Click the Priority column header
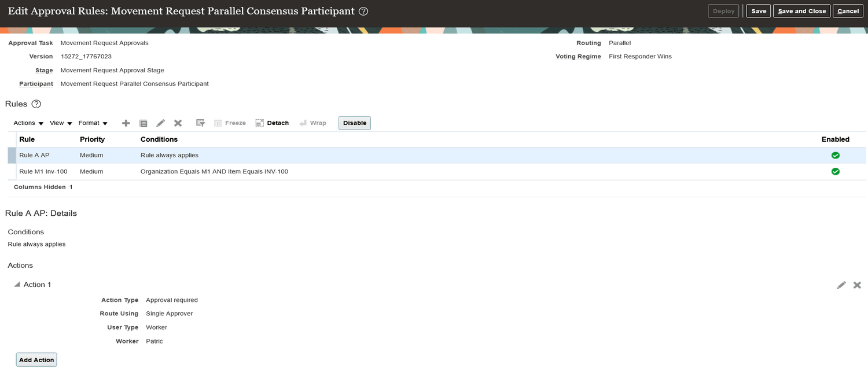Image resolution: width=868 pixels, height=376 pixels. click(93, 139)
